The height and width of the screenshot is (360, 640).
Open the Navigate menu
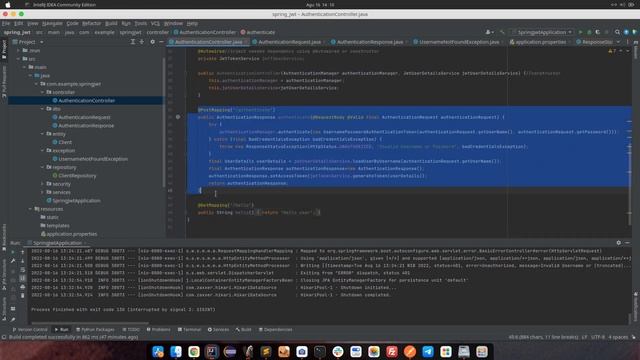click(52, 24)
